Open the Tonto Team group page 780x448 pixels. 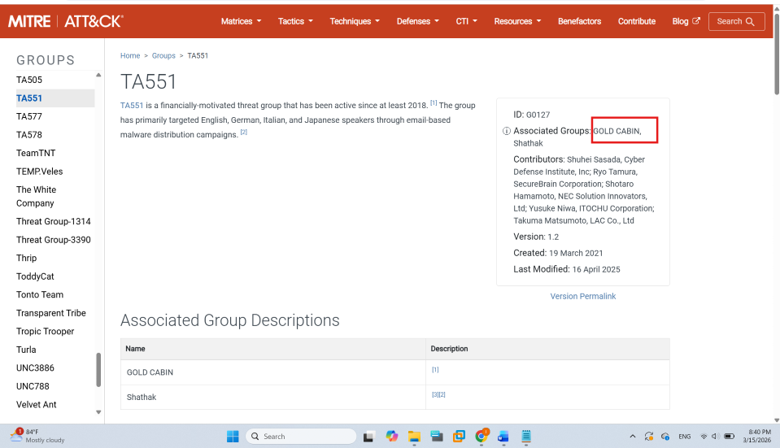40,295
